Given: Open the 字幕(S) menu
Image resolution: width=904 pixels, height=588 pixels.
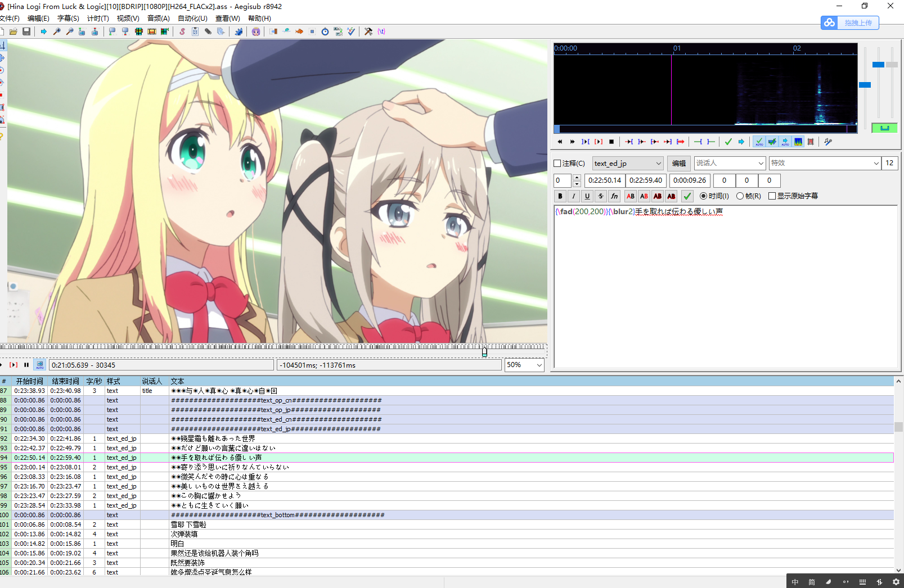Looking at the screenshot, I should point(68,19).
